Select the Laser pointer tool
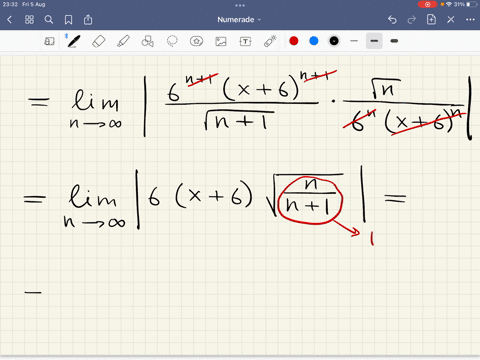 click(270, 41)
